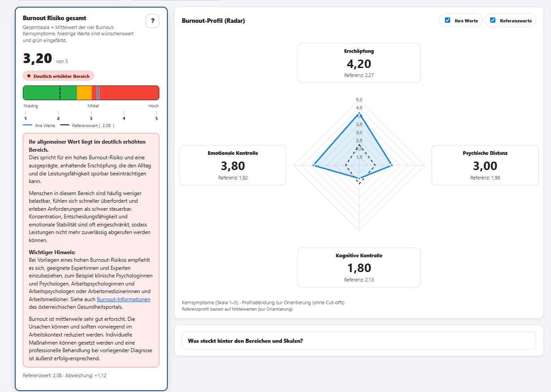The height and width of the screenshot is (392, 551).
Task: Click the 'Deutlich erhöhter Bereich' badge
Action: (58, 76)
